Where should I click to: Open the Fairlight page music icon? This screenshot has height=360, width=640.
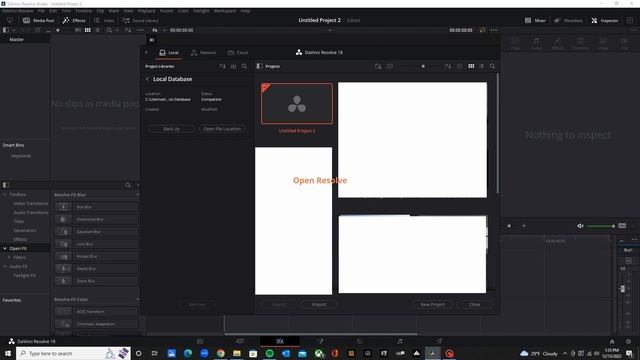[x=400, y=341]
